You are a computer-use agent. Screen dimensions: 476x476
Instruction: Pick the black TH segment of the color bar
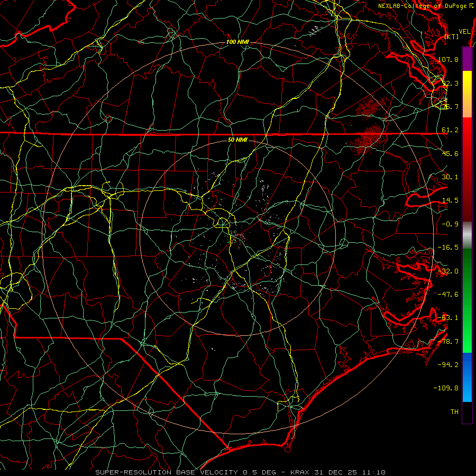[467, 412]
